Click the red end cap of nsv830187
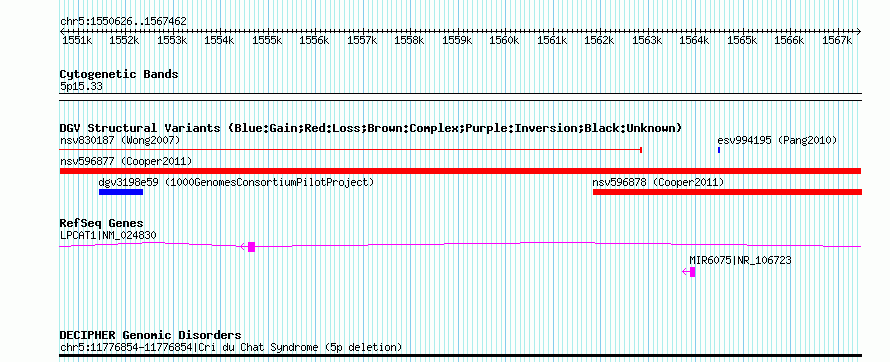 [x=641, y=150]
